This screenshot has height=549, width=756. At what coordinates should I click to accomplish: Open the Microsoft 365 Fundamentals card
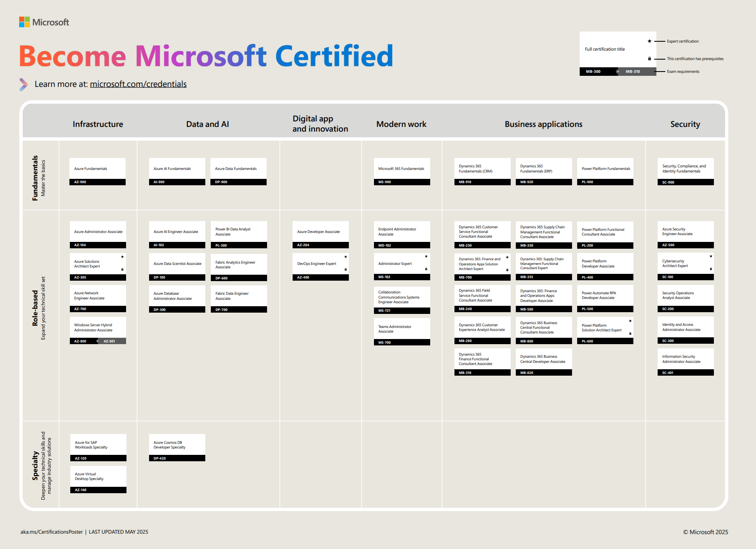click(402, 171)
